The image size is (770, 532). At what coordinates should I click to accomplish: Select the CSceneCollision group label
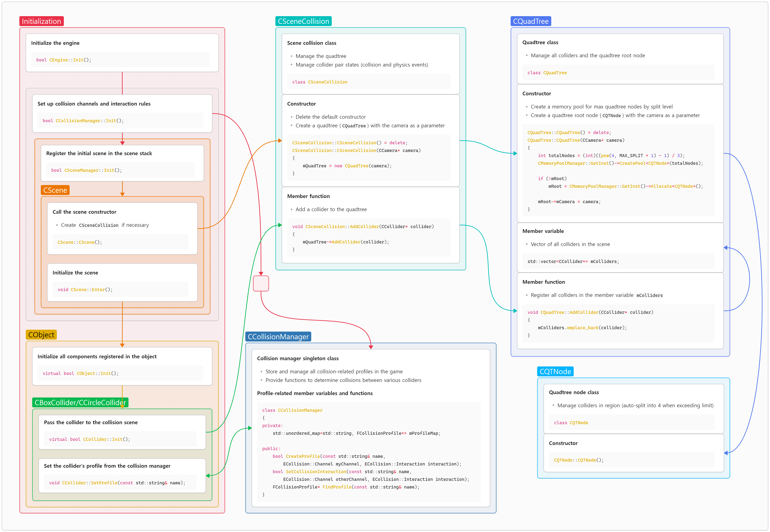click(303, 21)
